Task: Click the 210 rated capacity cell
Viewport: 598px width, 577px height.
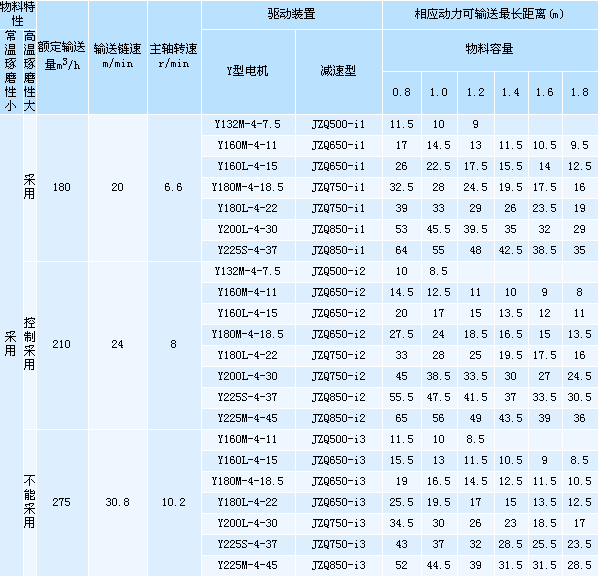Action: [63, 345]
